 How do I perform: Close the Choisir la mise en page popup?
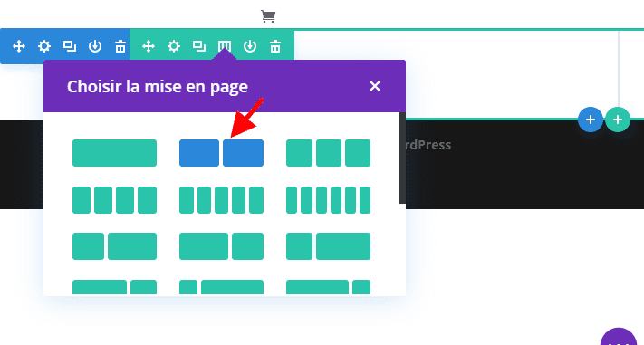point(375,86)
